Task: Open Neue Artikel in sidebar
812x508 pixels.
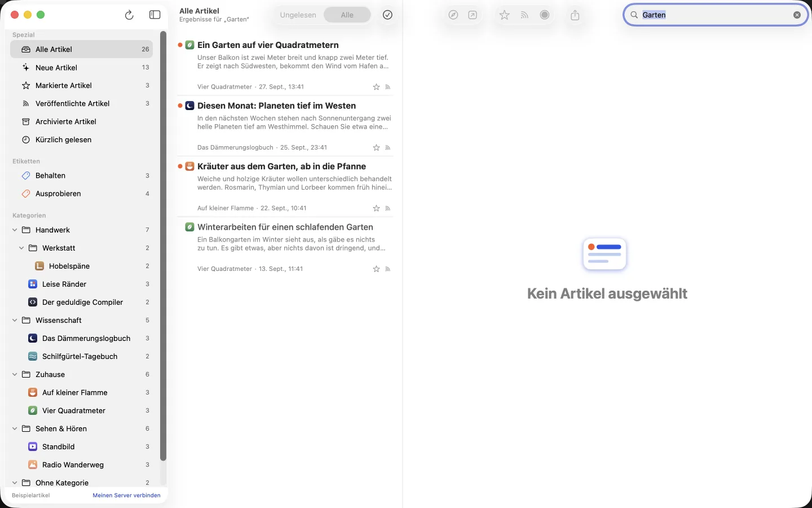Action: 81,67
